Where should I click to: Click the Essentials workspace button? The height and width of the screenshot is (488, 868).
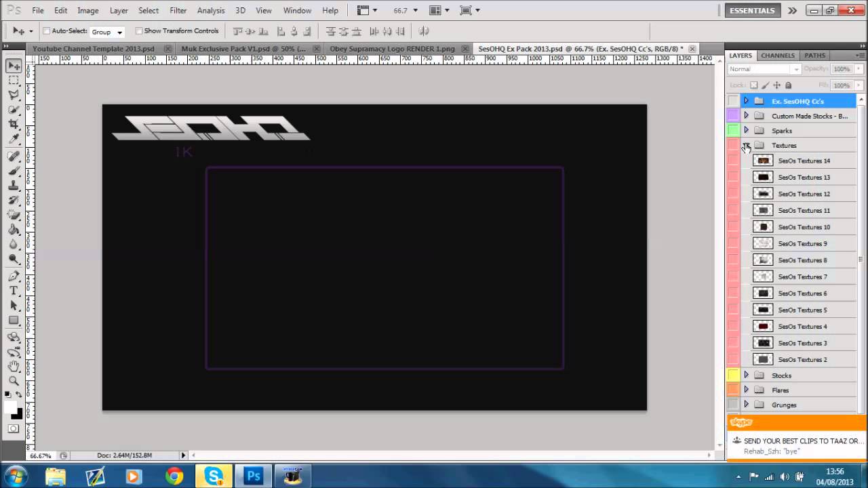tap(752, 11)
